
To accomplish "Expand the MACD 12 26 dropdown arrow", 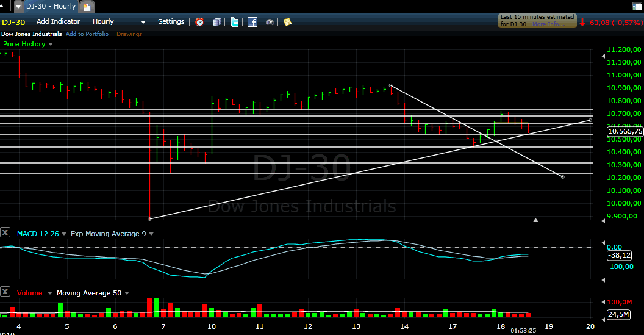I will [x=63, y=234].
